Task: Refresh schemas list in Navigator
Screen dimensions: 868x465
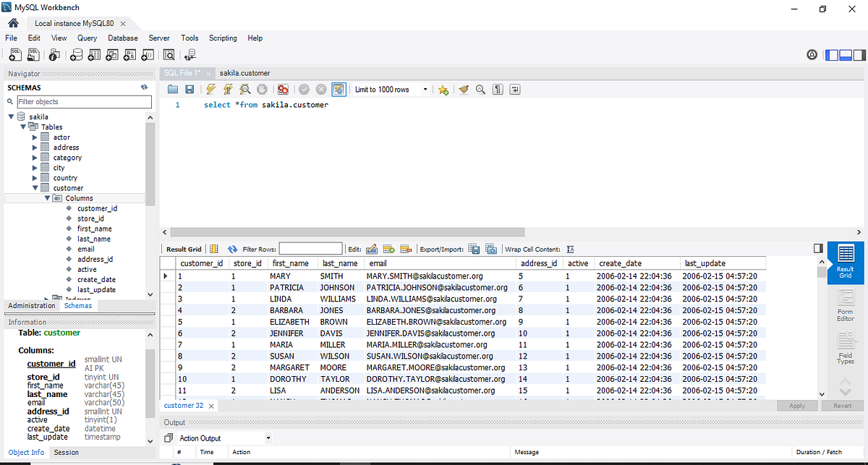Action: tap(145, 88)
